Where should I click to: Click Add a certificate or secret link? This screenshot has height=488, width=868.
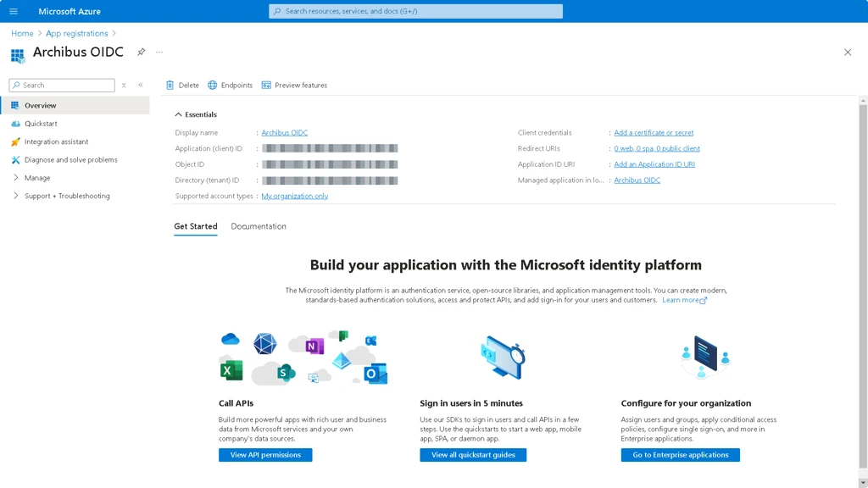654,132
